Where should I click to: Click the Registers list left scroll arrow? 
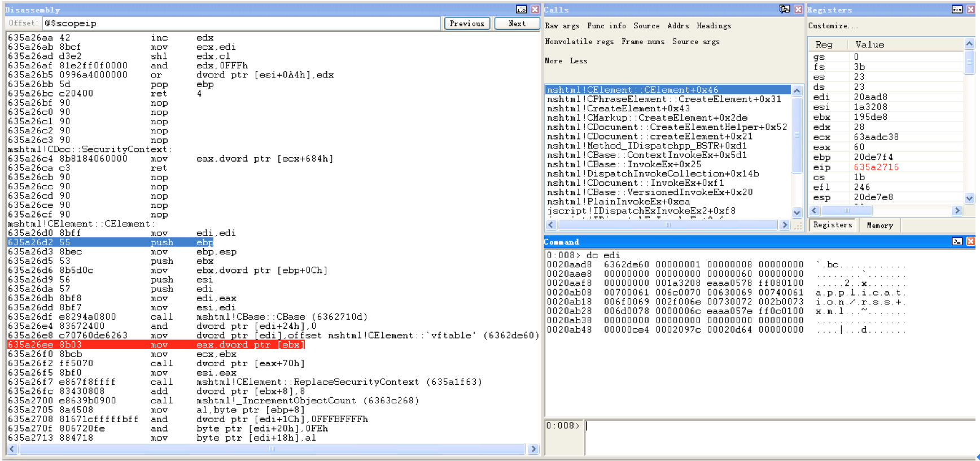pyautogui.click(x=815, y=211)
